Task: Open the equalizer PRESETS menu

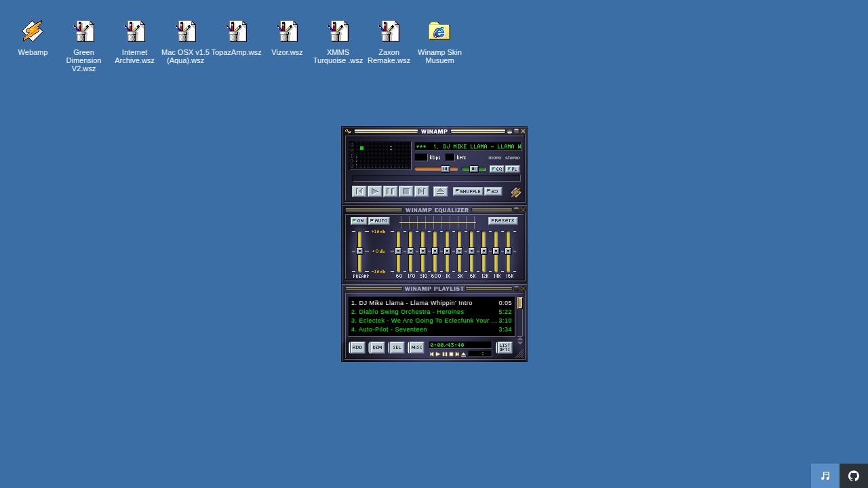Action: coord(503,221)
